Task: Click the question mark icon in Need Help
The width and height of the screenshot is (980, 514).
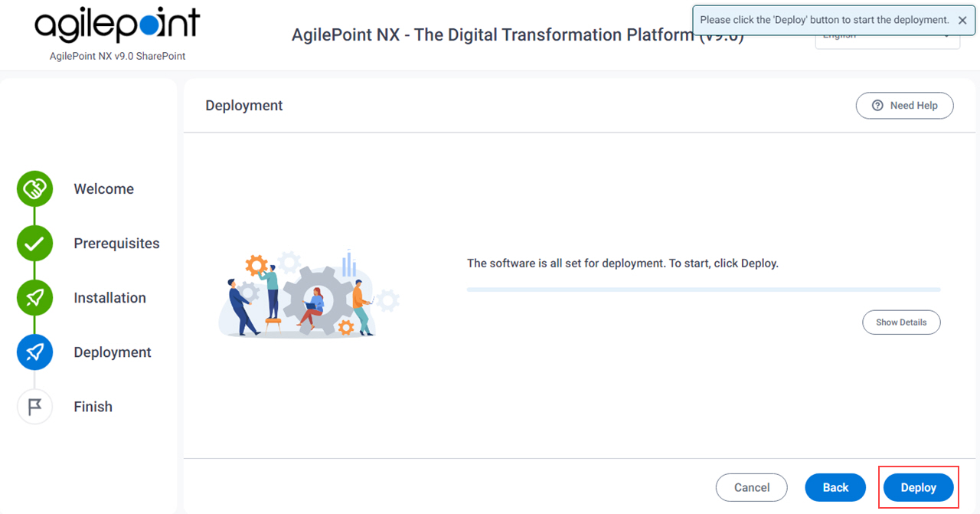Action: [877, 106]
